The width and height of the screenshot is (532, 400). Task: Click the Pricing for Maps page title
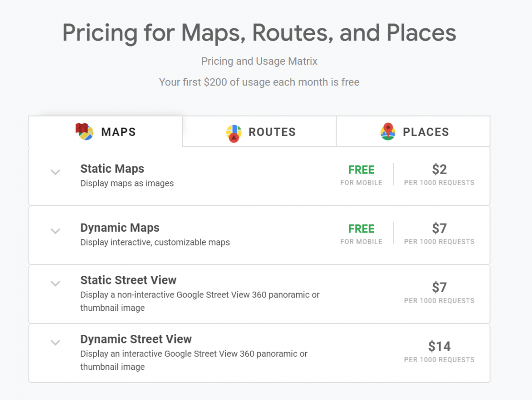pos(259,33)
